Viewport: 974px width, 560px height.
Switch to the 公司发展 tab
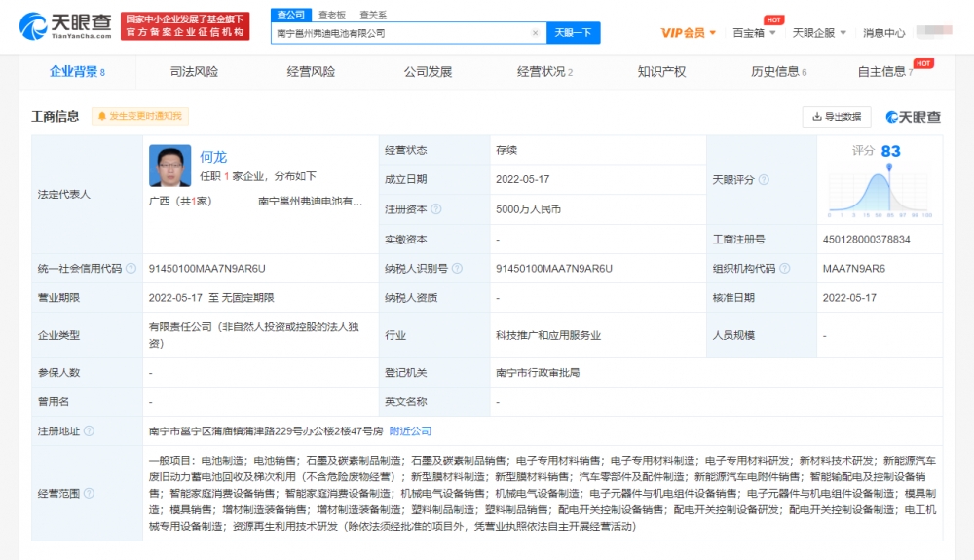click(428, 72)
